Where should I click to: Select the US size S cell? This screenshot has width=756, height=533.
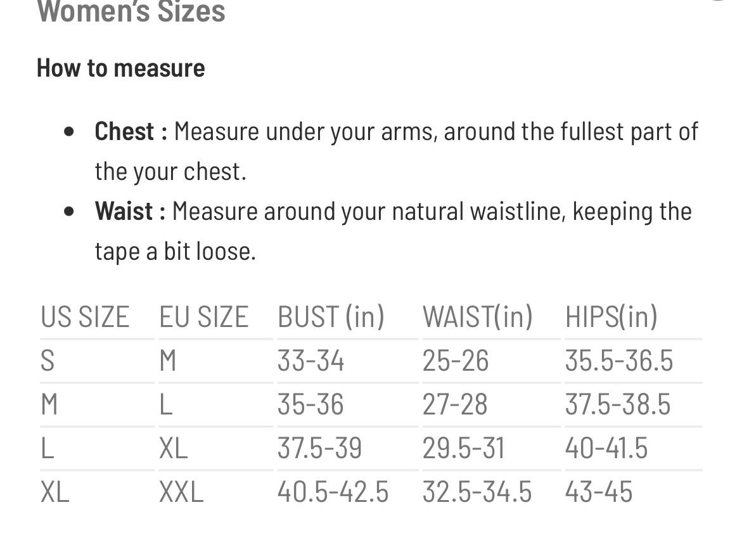click(48, 361)
